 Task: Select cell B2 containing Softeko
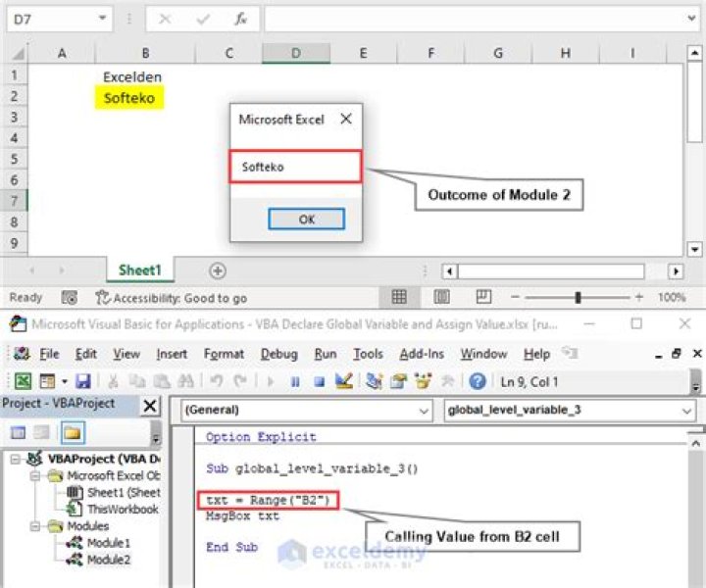tap(145, 98)
